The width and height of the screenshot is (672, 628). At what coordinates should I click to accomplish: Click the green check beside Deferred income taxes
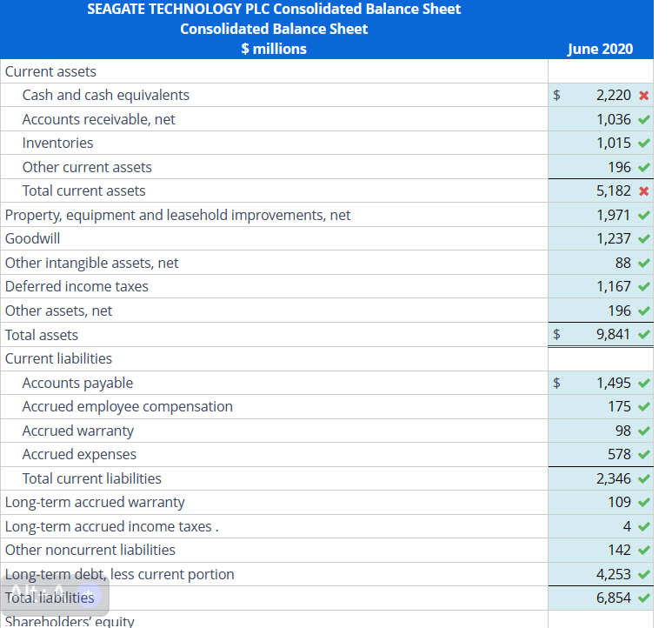[643, 286]
